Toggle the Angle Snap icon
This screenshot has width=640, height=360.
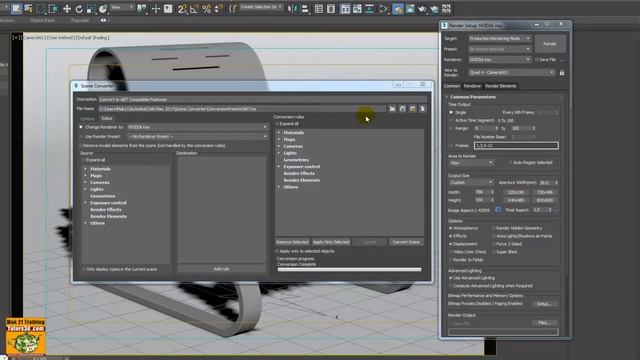pos(194,9)
